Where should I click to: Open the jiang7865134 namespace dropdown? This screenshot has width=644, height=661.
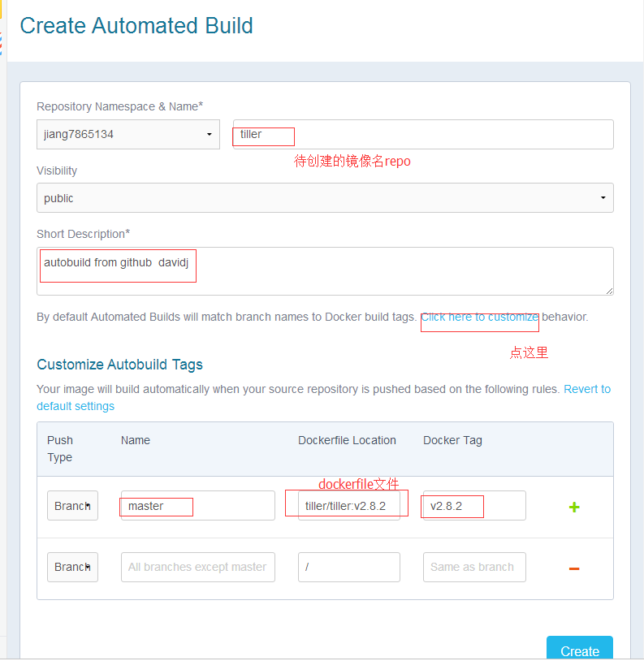[128, 135]
